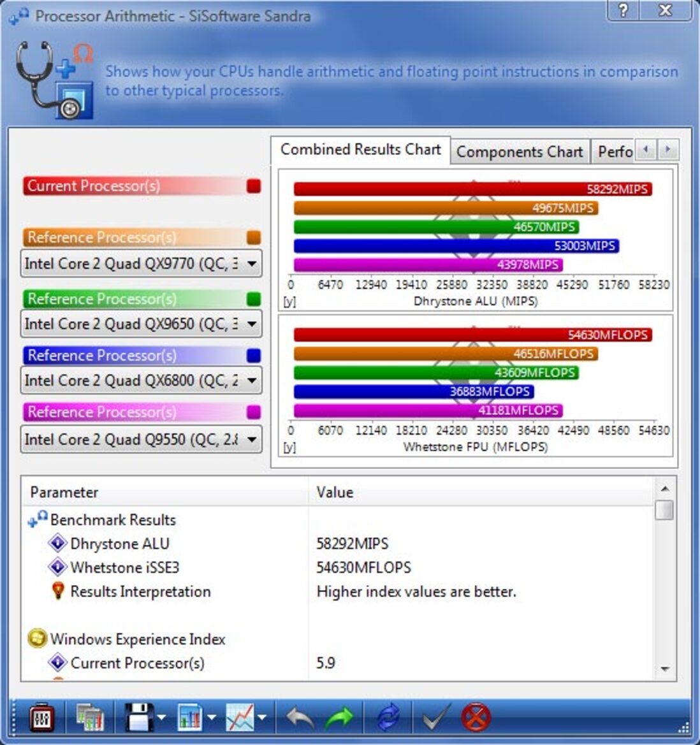Select the Windows Experience Index row
This screenshot has width=700, height=745.
pos(338,639)
